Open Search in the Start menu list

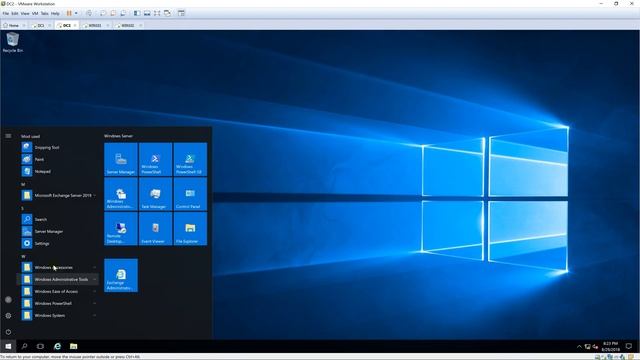point(57,219)
